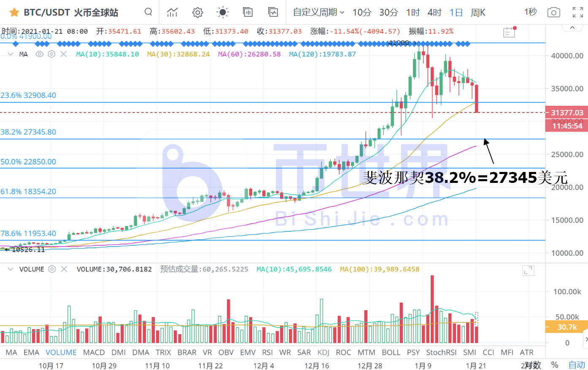Switch to the MACD indicator tab
Image resolution: width=588 pixels, height=370 pixels.
(94, 352)
